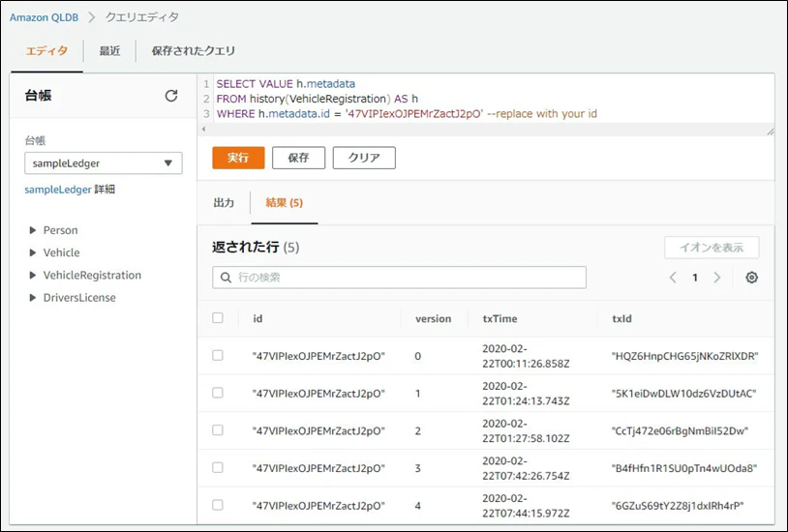Viewport: 788px width, 532px height.
Task: Refresh the ledger list with reload icon
Action: (x=171, y=96)
